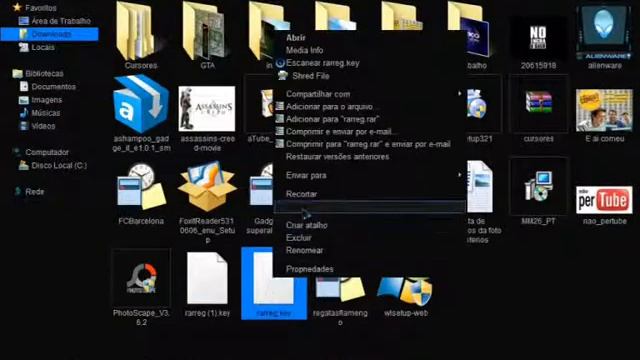
Task: Select the PhotoScape_V3.6.2 installer icon
Action: pos(141,279)
